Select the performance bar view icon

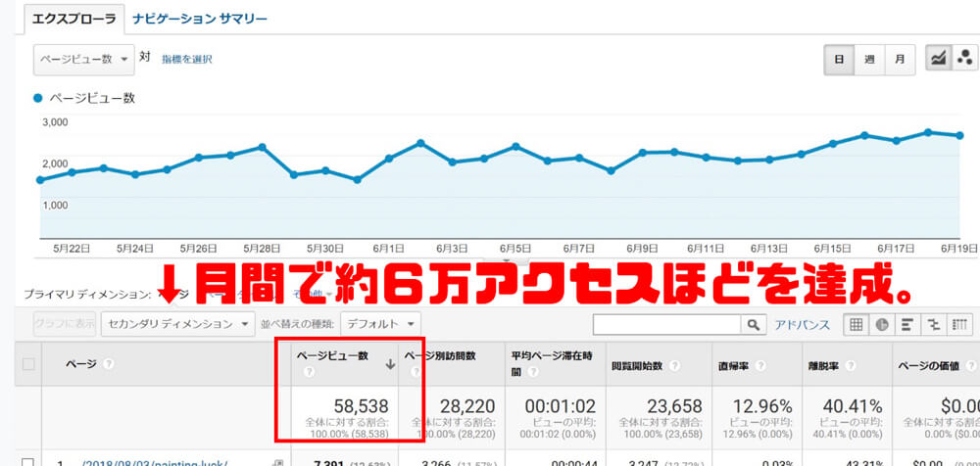click(907, 324)
